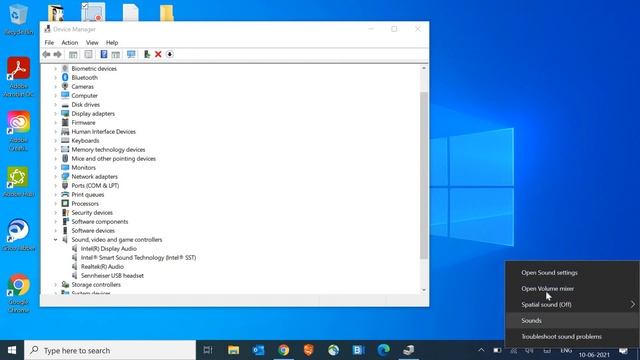Click the Display adapters category icon
Viewport: 640px width, 360px height.
tap(65, 113)
